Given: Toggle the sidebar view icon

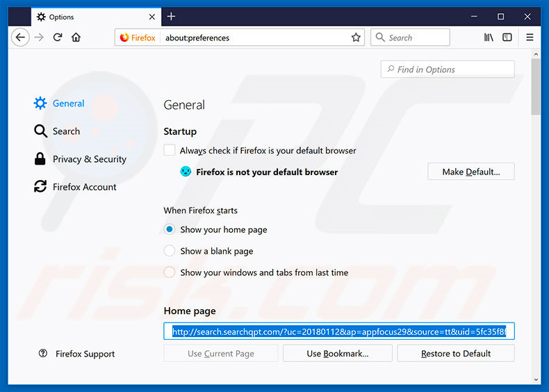Looking at the screenshot, I should click(507, 38).
